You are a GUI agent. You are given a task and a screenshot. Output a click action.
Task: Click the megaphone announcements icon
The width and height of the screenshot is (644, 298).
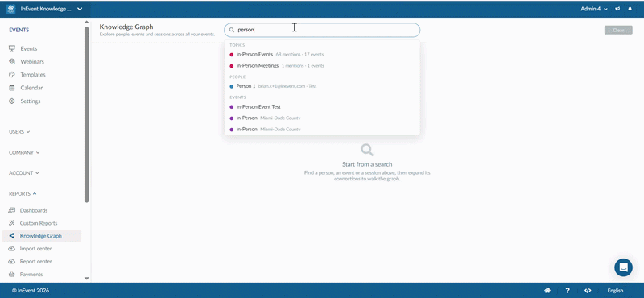[617, 9]
